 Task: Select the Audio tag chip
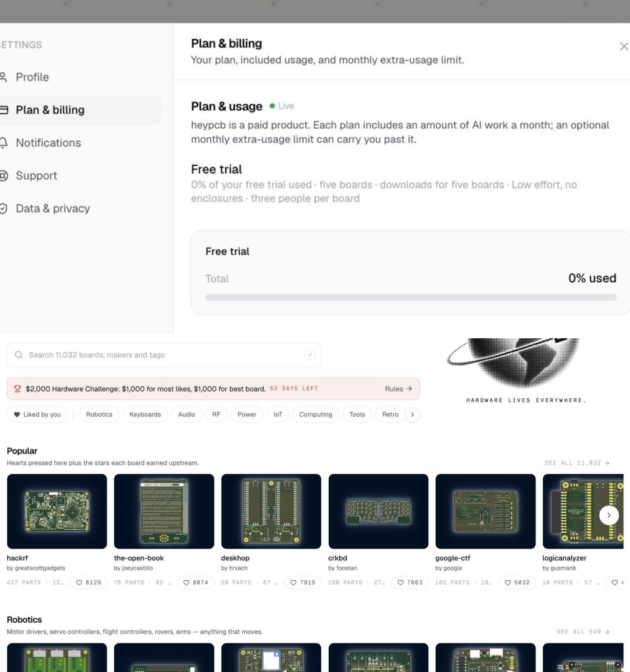pos(186,414)
